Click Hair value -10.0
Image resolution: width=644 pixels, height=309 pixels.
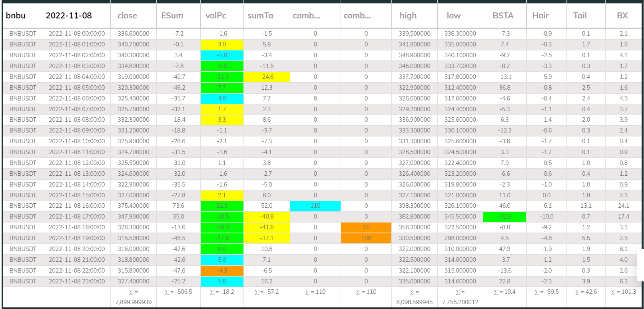(x=546, y=217)
